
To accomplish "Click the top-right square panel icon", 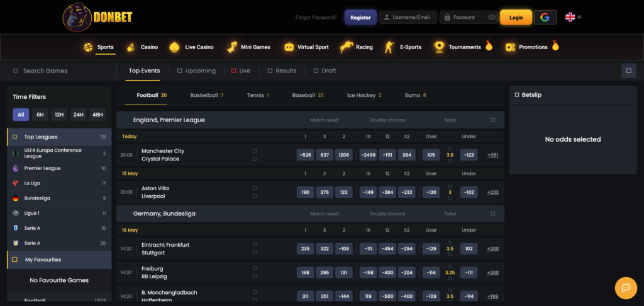I will point(629,71).
